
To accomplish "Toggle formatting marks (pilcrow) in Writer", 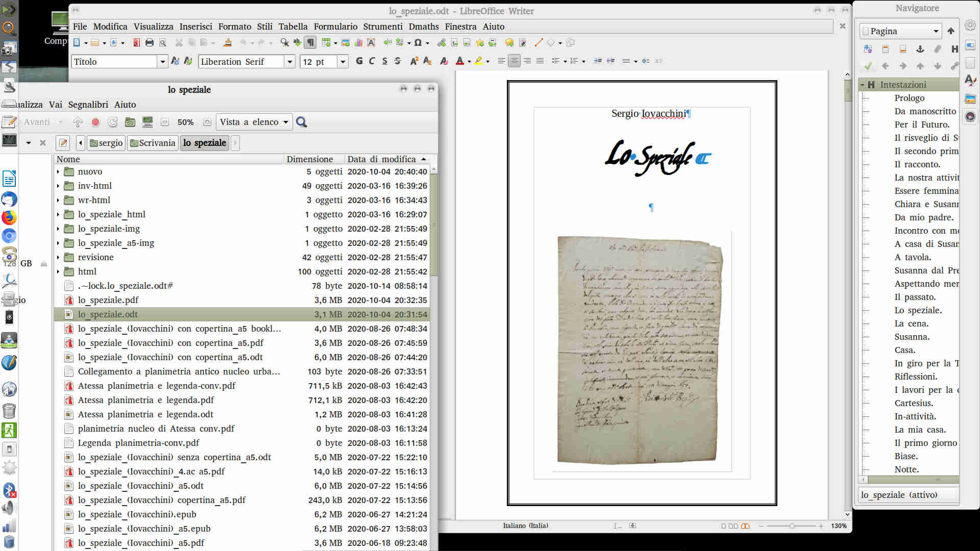I will click(310, 43).
